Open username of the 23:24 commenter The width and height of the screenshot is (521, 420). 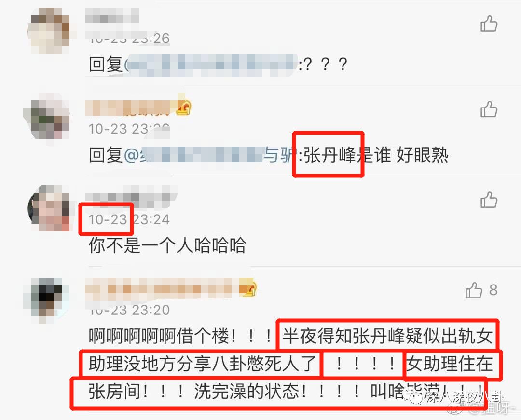131,196
